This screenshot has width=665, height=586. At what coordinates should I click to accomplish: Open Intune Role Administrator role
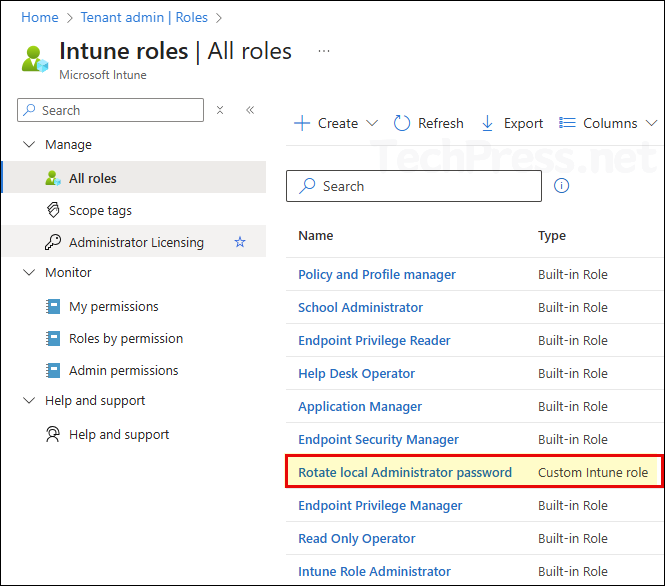click(x=374, y=571)
